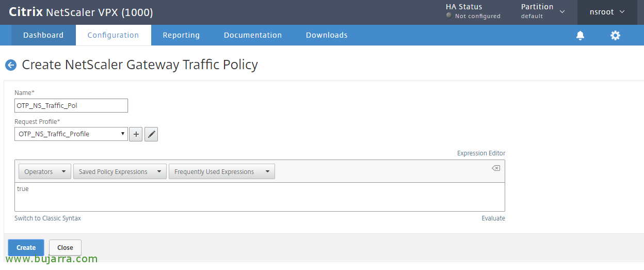
Task: Click the back arrow beside the page title
Action: pyautogui.click(x=11, y=65)
